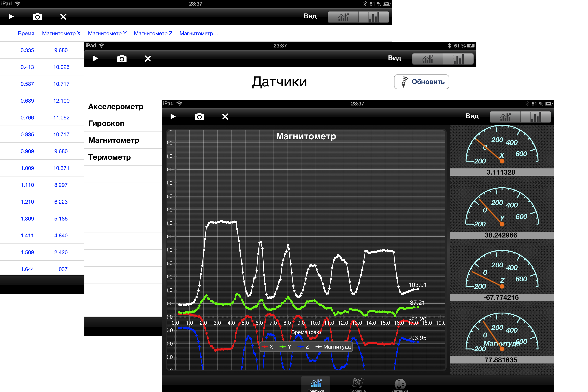Open the Датчики tab icon at the bottom
Image resolution: width=588 pixels, height=392 pixels.
[400, 385]
